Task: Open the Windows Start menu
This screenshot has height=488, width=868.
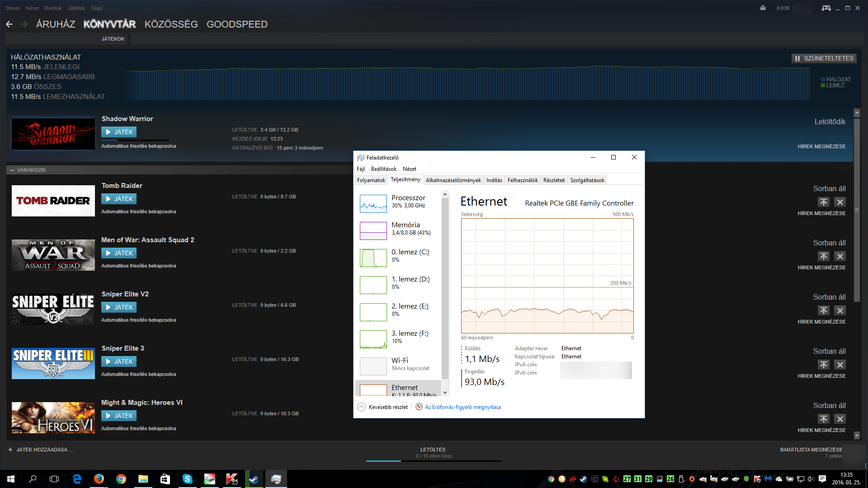Action: coord(11,479)
